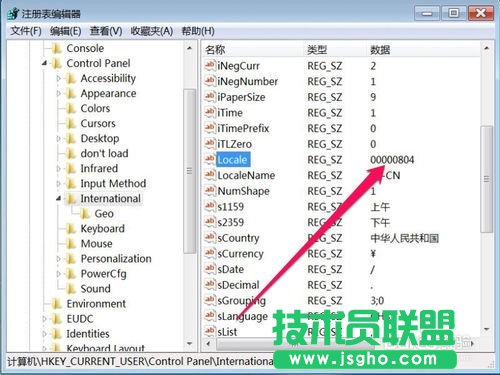
Task: Select the Console folder icon
Action: (57, 48)
